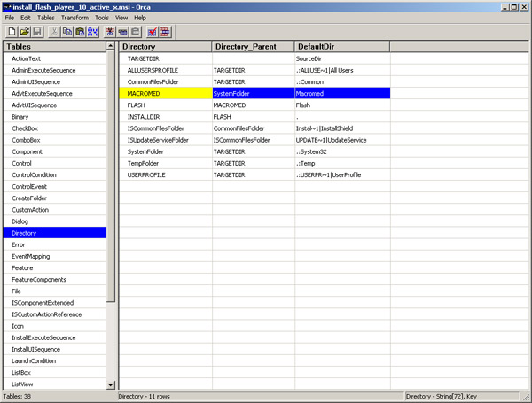Click the yellow MACROMED cell
The image size is (532, 403).
pos(166,93)
